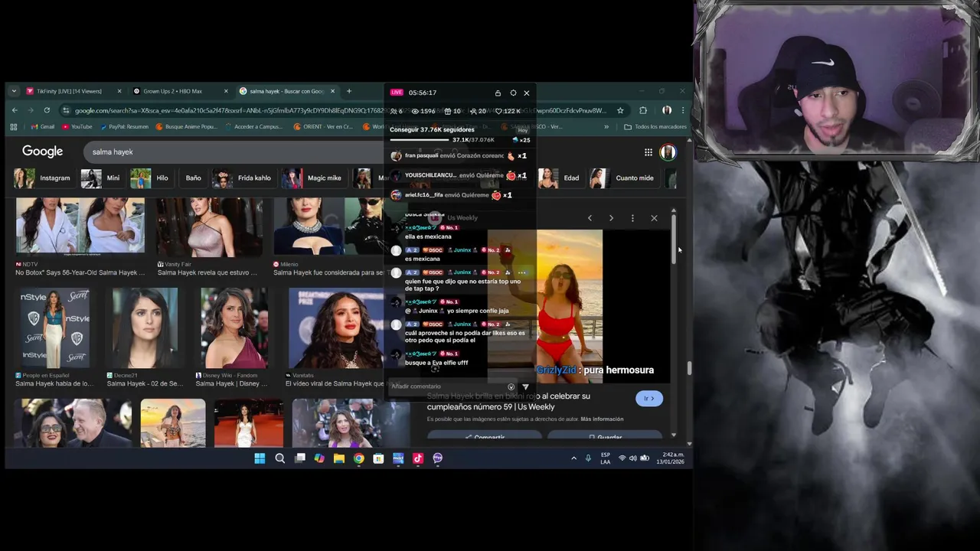Send the comment with the arrow icon

click(525, 386)
